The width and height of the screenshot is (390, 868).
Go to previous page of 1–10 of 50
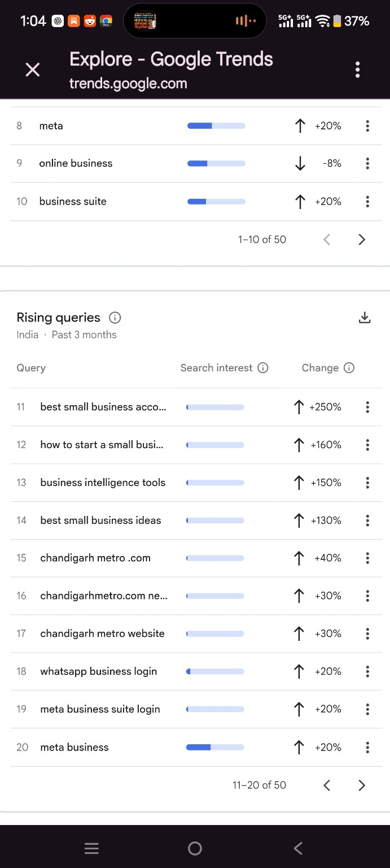327,240
